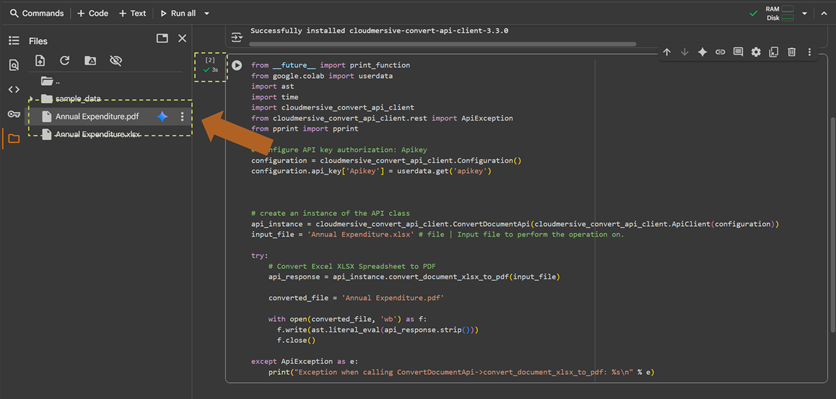The height and width of the screenshot is (399, 836).
Task: Run the code cell play button
Action: click(x=237, y=66)
